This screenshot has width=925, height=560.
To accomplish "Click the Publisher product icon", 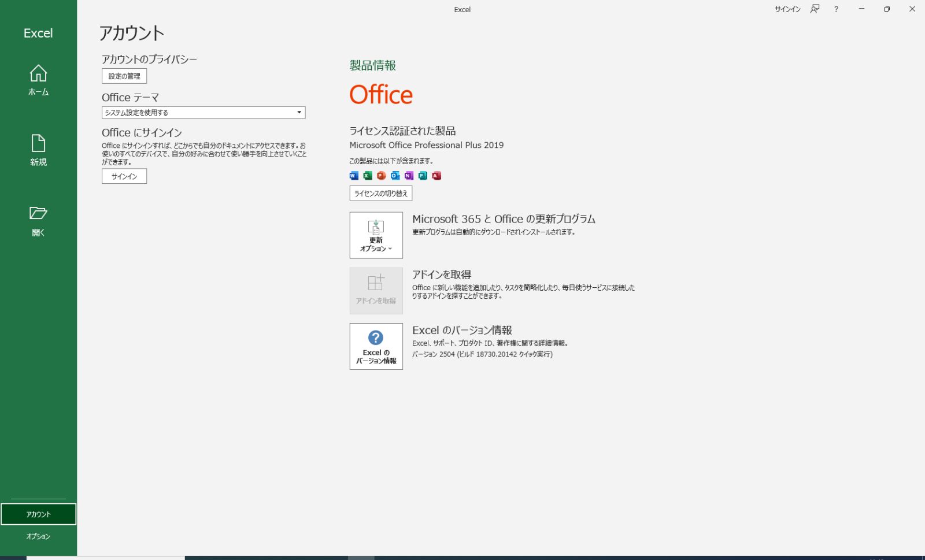I will pyautogui.click(x=423, y=176).
